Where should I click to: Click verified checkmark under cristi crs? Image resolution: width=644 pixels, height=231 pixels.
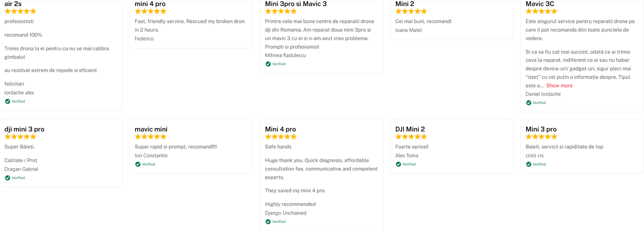pos(528,164)
